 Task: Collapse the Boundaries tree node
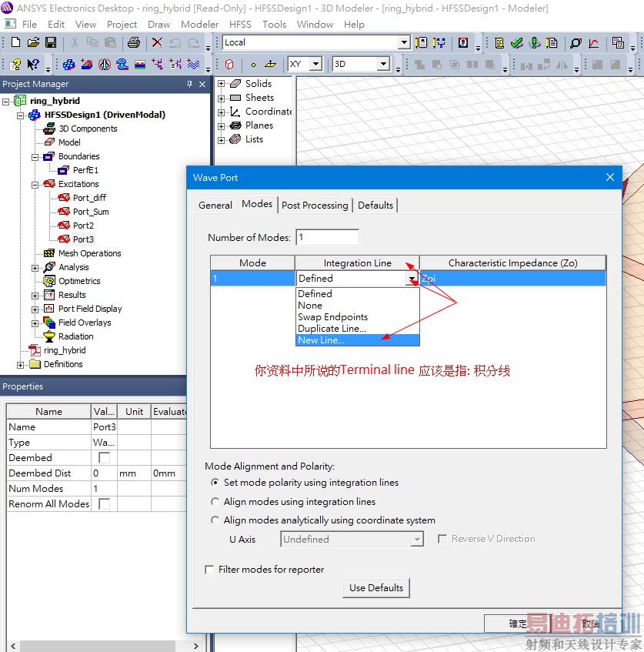[x=35, y=157]
